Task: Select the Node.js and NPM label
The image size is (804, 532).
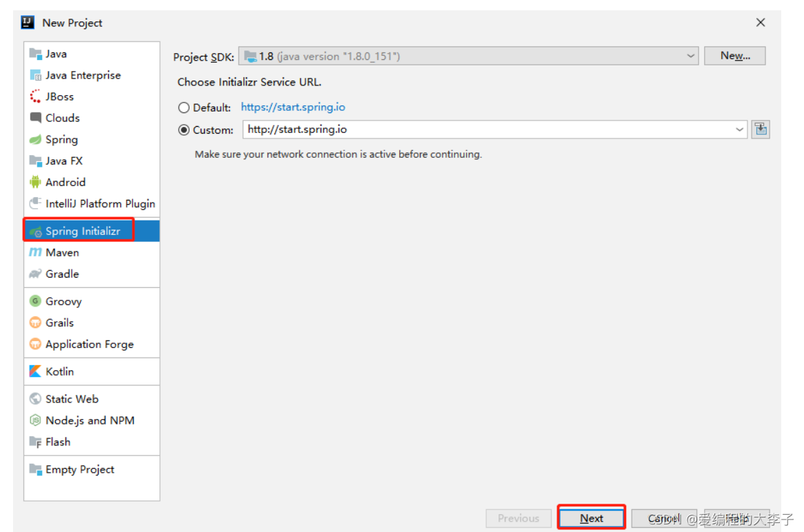Action: click(90, 421)
